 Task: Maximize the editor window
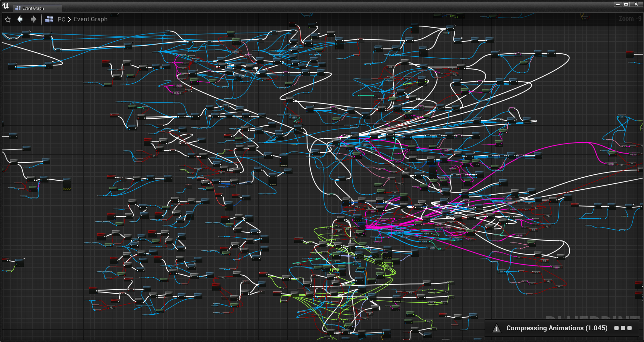pyautogui.click(x=626, y=4)
